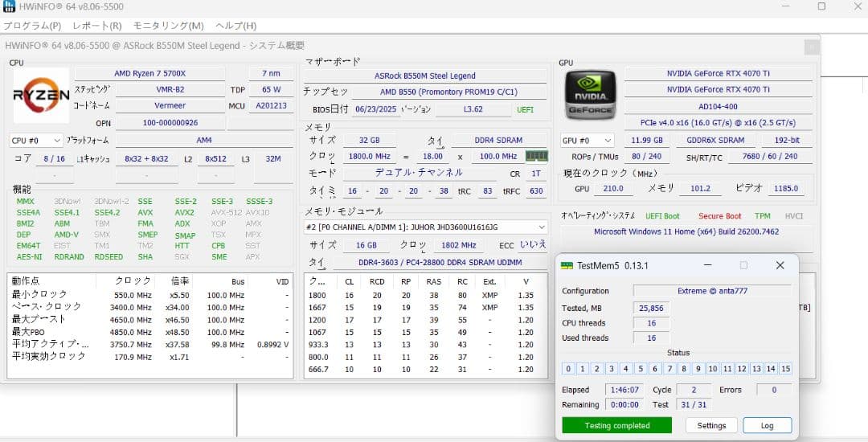Open the ヘルプ(H) menu
The width and height of the screenshot is (868, 442).
point(235,26)
